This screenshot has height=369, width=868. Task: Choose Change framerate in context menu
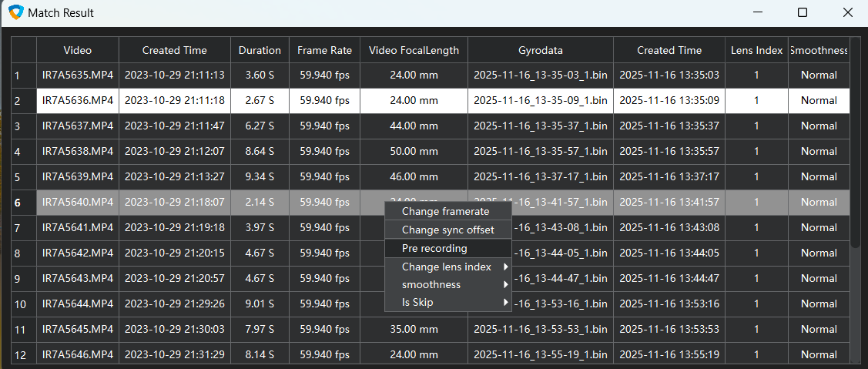tap(445, 211)
